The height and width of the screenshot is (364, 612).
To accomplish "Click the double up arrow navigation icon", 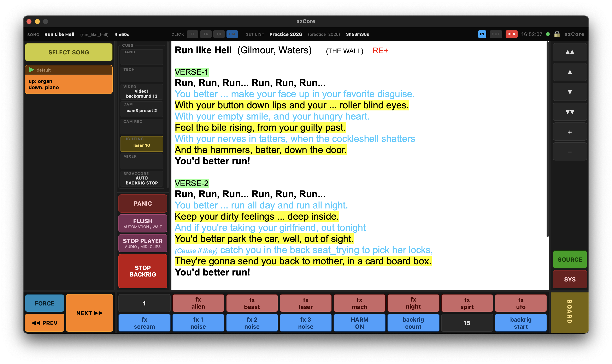I will pos(570,52).
